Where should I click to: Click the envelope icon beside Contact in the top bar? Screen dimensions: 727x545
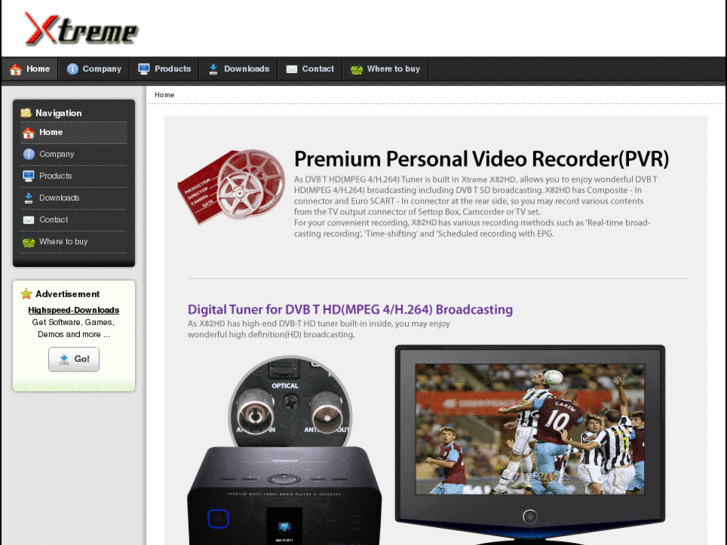[x=291, y=69]
